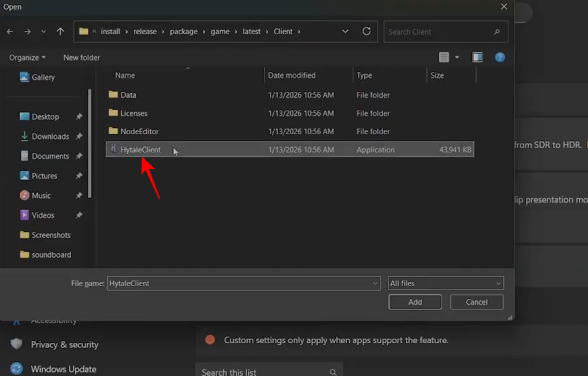Click the navigation pane vertical scrollbar
This screenshot has height=376, width=588.
[x=90, y=145]
